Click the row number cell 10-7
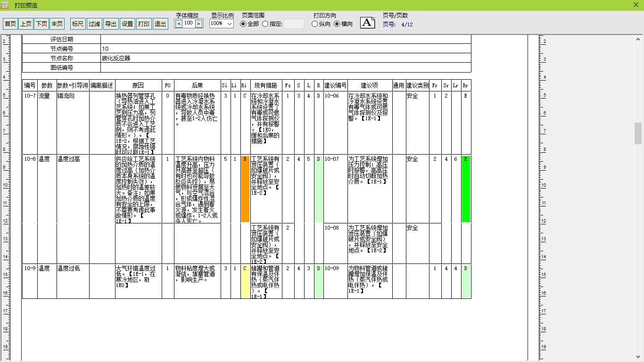The height and width of the screenshot is (362, 644). 30,123
